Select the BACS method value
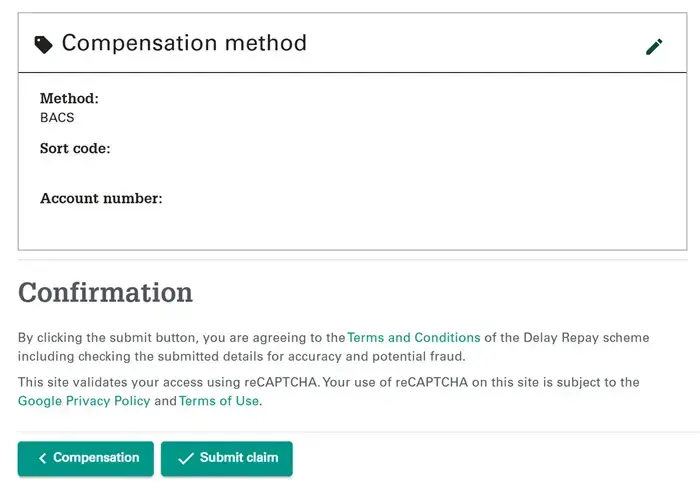Screen dimensions: 700x500 pyautogui.click(x=57, y=117)
